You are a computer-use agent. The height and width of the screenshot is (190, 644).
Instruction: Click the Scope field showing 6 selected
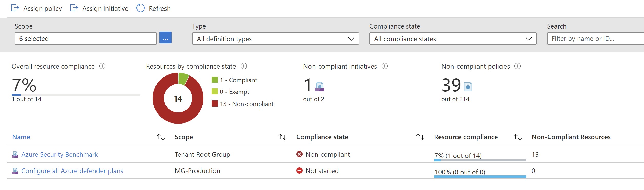coord(86,39)
